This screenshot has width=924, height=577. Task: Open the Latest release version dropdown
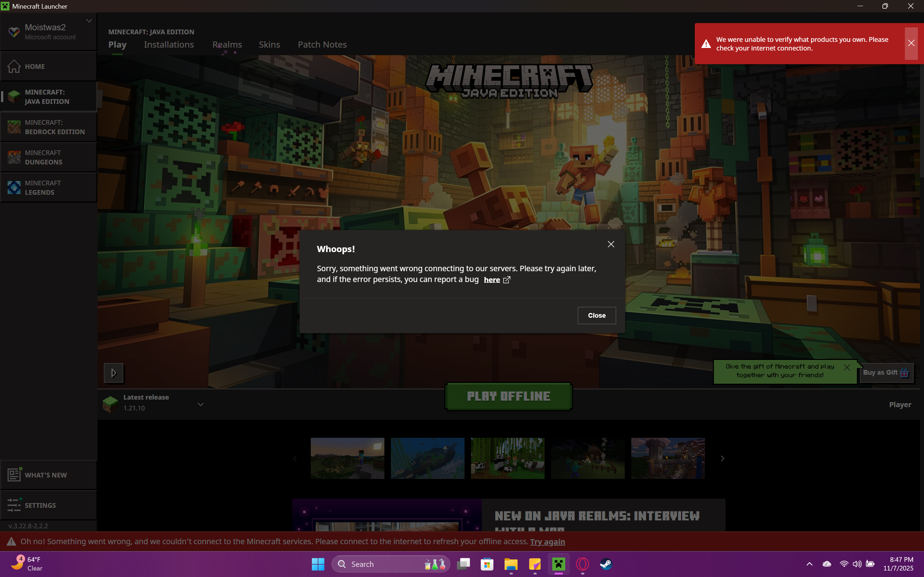[x=200, y=404]
